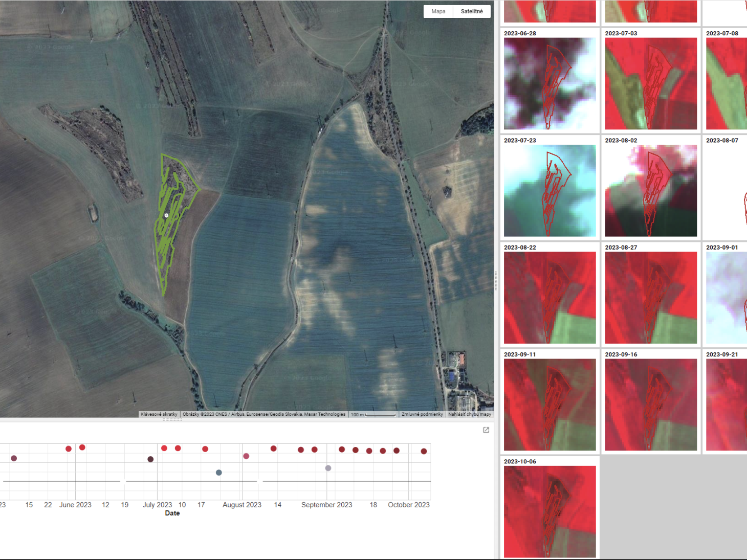Click Nahlásiť chybu mapy link
747x560 pixels.
[469, 414]
